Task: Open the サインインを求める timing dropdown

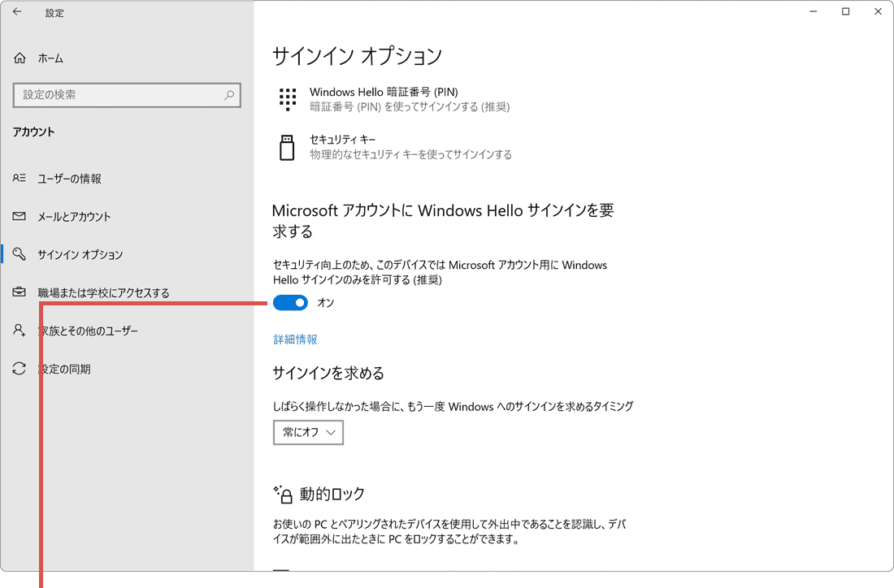Action: (x=308, y=432)
